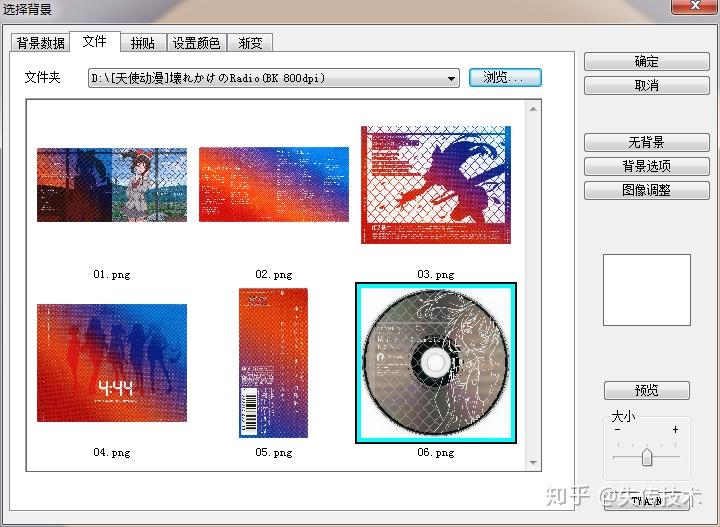The width and height of the screenshot is (720, 527).
Task: Confirm with the 确定 button
Action: 647,61
